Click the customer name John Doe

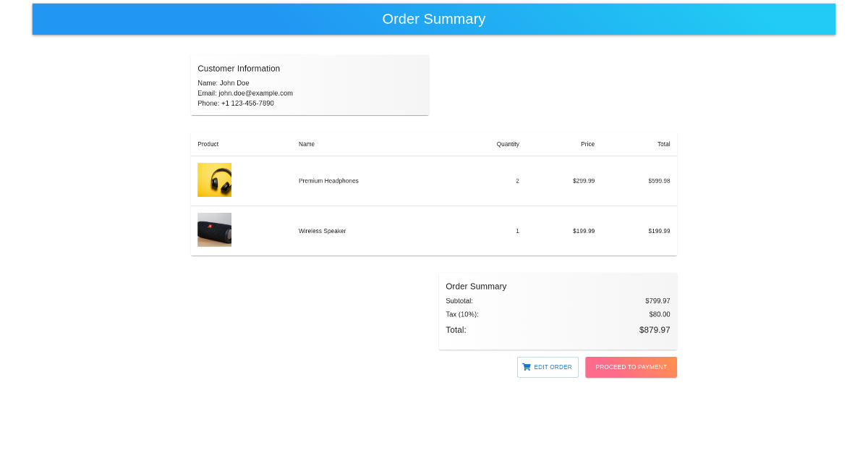(234, 83)
